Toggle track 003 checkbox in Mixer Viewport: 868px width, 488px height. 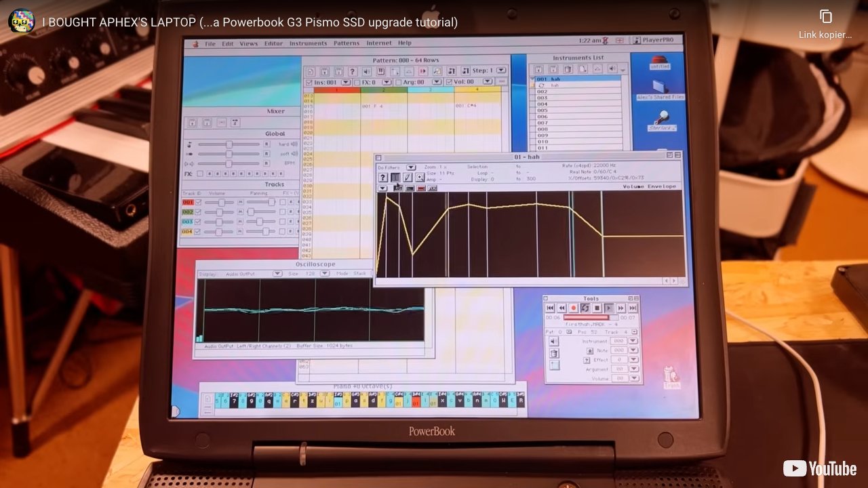point(198,222)
